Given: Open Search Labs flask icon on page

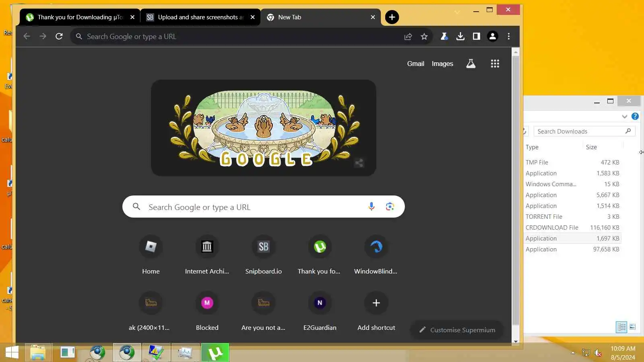Looking at the screenshot, I should (x=471, y=64).
